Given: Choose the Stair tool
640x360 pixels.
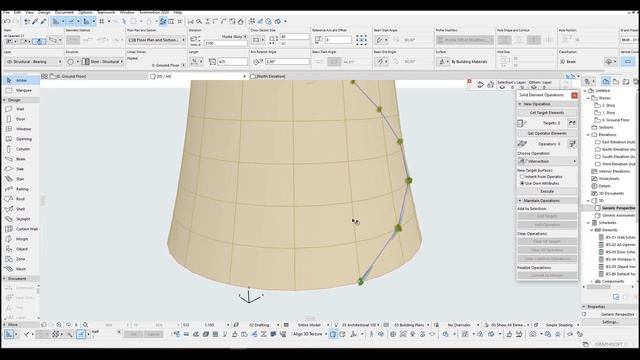Looking at the screenshot, I should [x=20, y=179].
